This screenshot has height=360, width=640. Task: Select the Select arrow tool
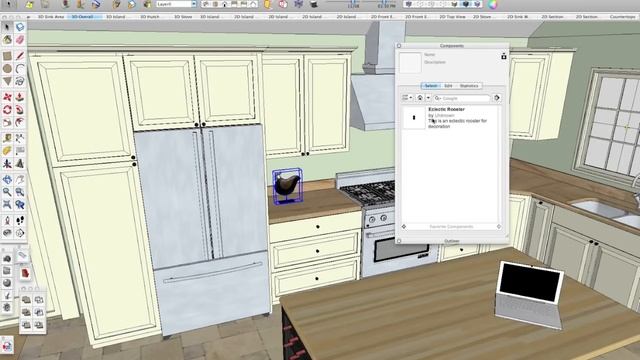pyautogui.click(x=7, y=27)
